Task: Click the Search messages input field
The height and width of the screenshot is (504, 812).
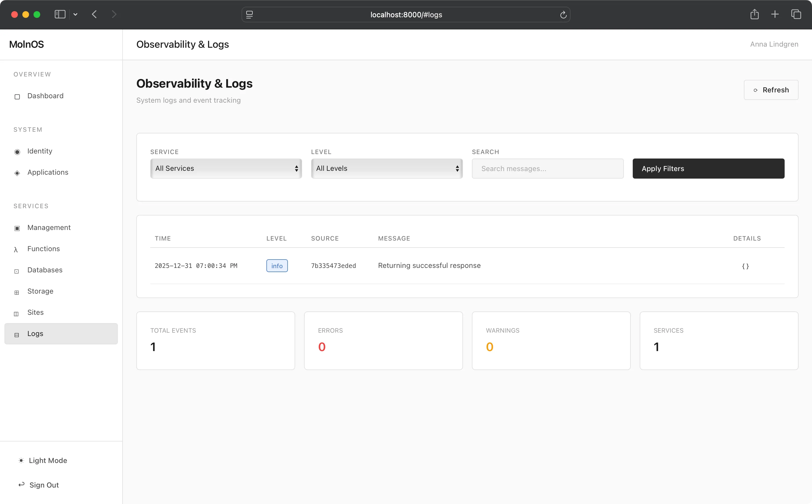Action: click(x=547, y=168)
